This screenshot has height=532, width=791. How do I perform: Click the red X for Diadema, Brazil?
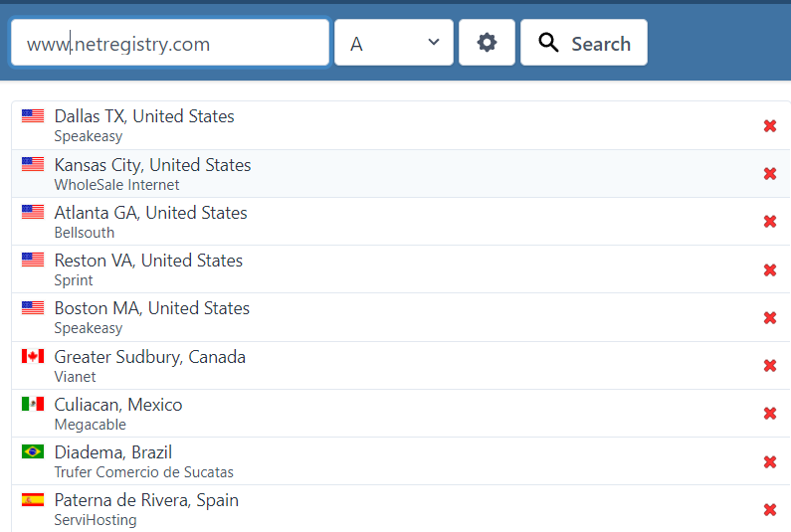(770, 462)
